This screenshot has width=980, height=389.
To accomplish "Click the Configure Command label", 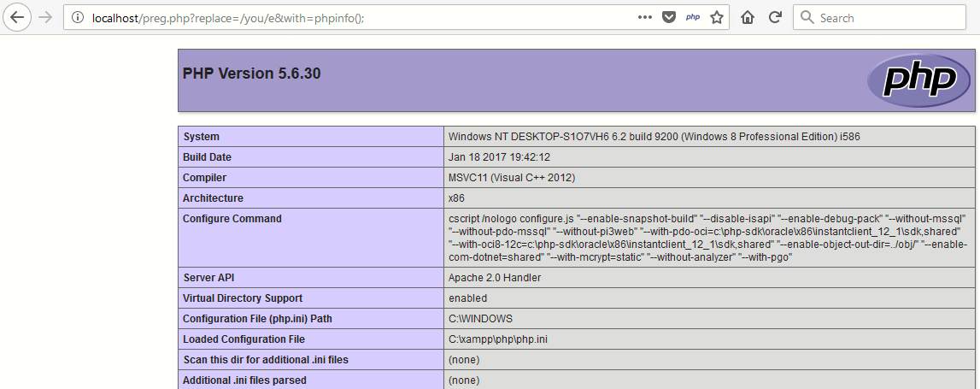I will (232, 219).
